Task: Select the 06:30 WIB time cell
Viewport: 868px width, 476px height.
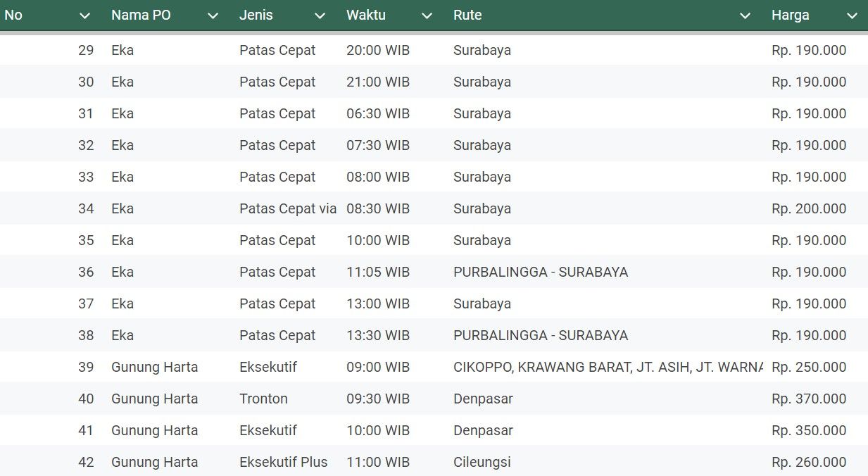Action: (378, 113)
